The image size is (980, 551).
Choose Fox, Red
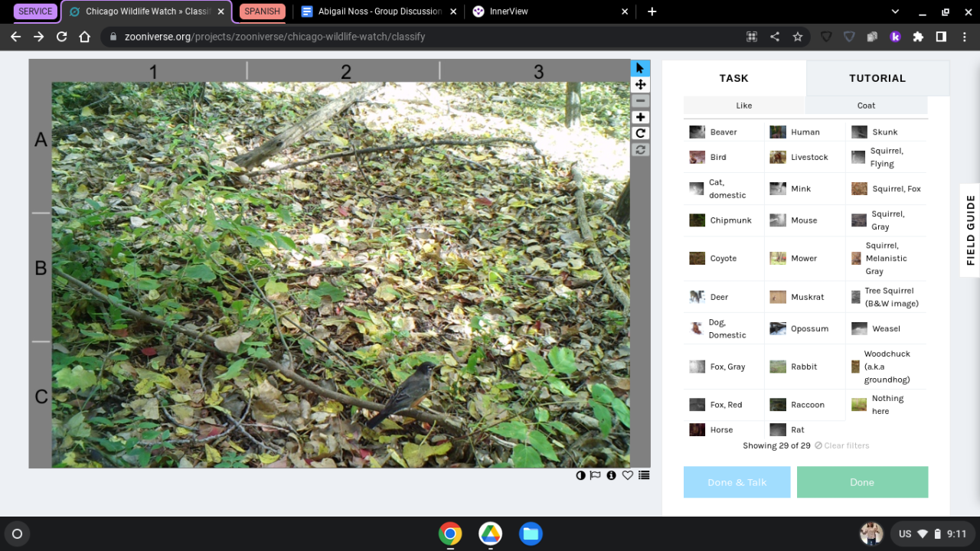pos(724,405)
